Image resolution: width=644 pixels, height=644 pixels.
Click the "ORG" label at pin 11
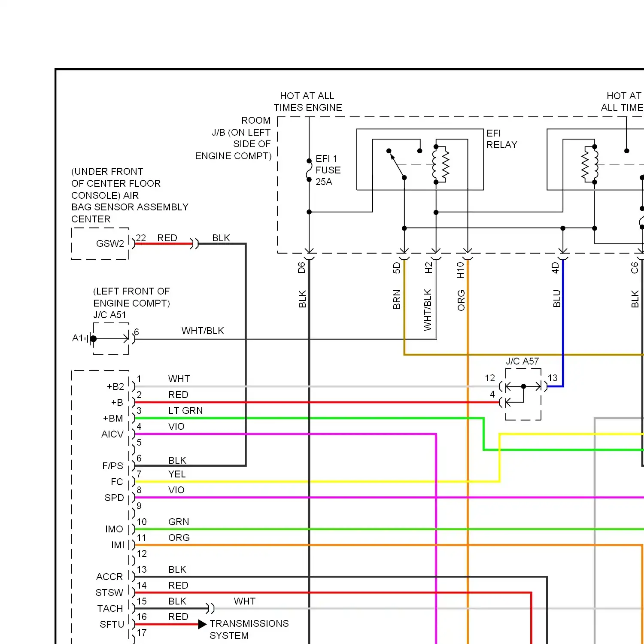pyautogui.click(x=179, y=538)
